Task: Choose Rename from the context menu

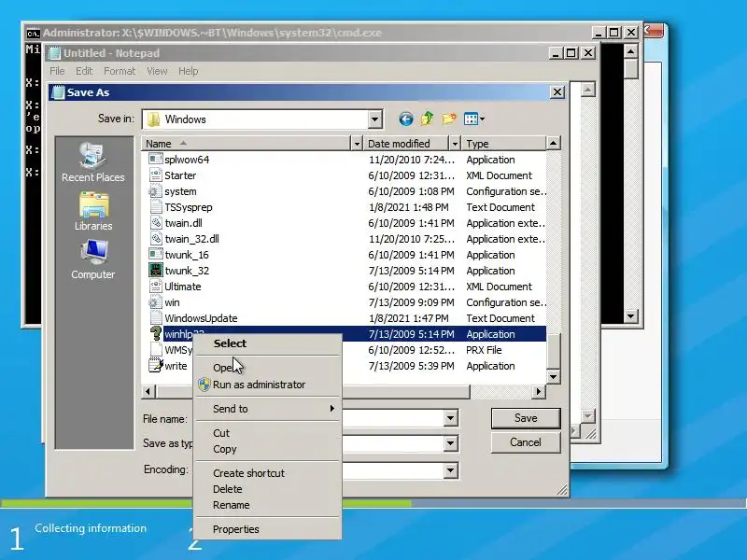Action: point(268,505)
